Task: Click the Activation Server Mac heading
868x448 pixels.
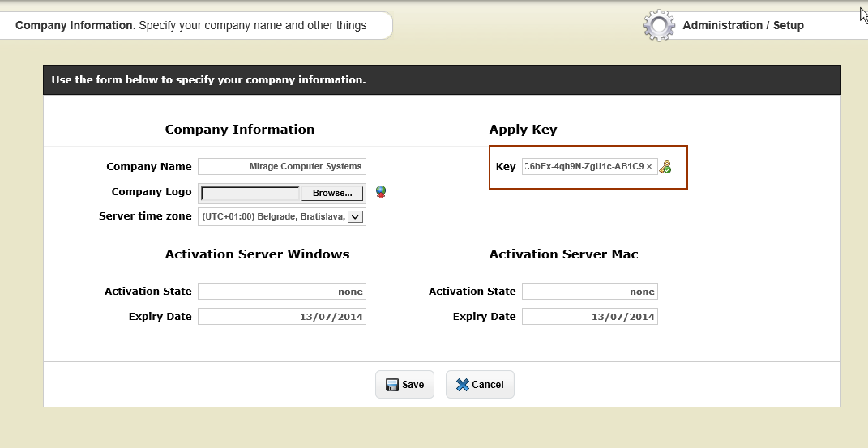Action: 563,254
